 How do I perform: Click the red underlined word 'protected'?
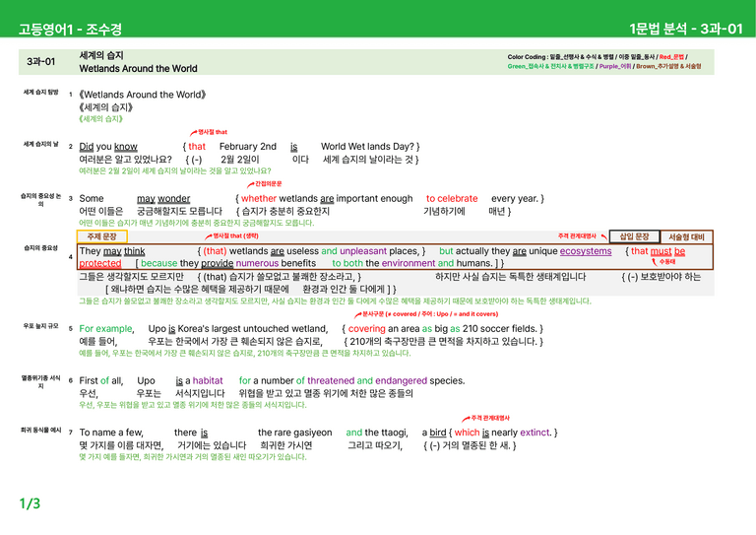pyautogui.click(x=100, y=263)
